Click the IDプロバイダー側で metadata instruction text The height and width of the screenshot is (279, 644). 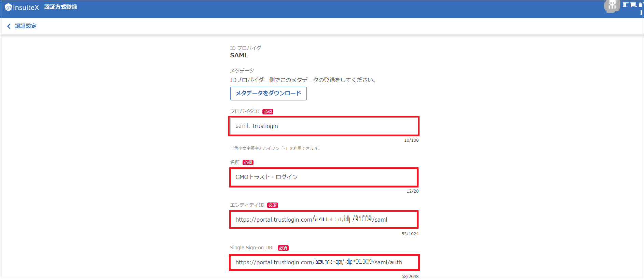pyautogui.click(x=303, y=80)
